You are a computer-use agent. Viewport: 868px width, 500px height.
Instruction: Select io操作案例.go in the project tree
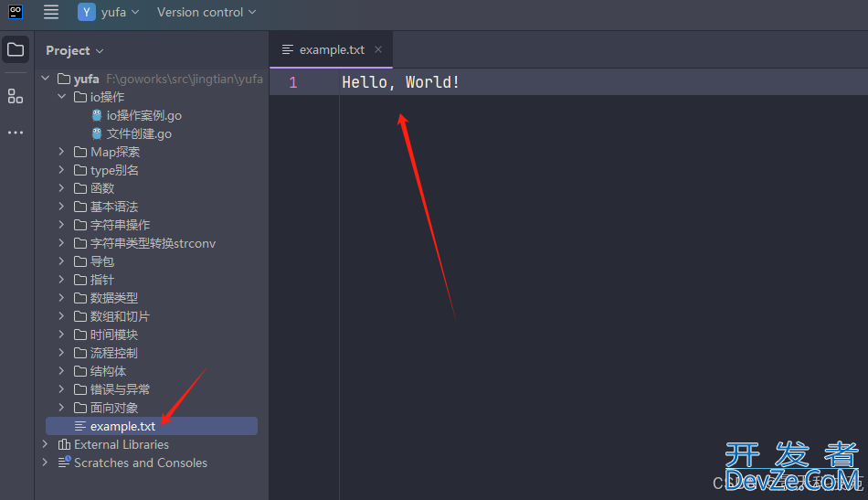point(144,115)
